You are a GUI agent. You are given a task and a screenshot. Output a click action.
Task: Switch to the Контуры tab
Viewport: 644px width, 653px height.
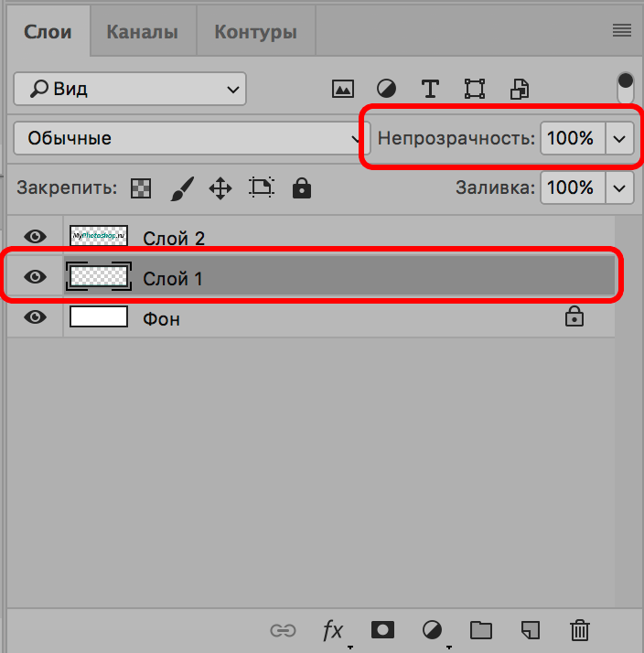pos(255,32)
